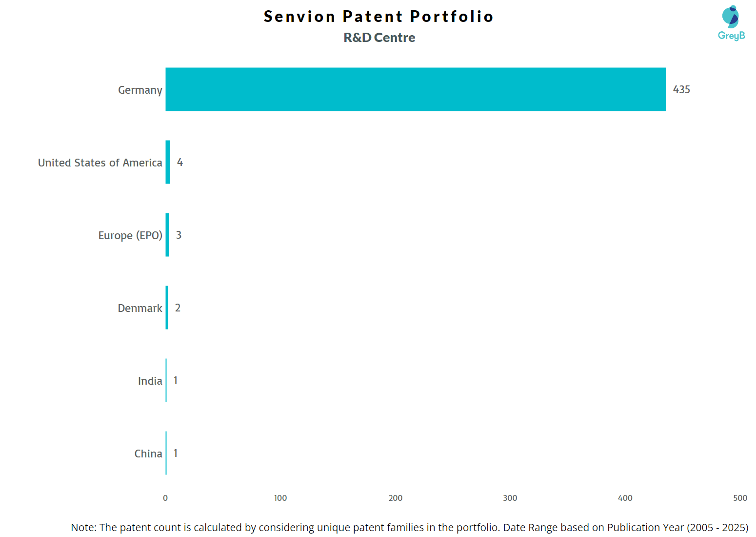Select the United States of America bar

pos(168,162)
